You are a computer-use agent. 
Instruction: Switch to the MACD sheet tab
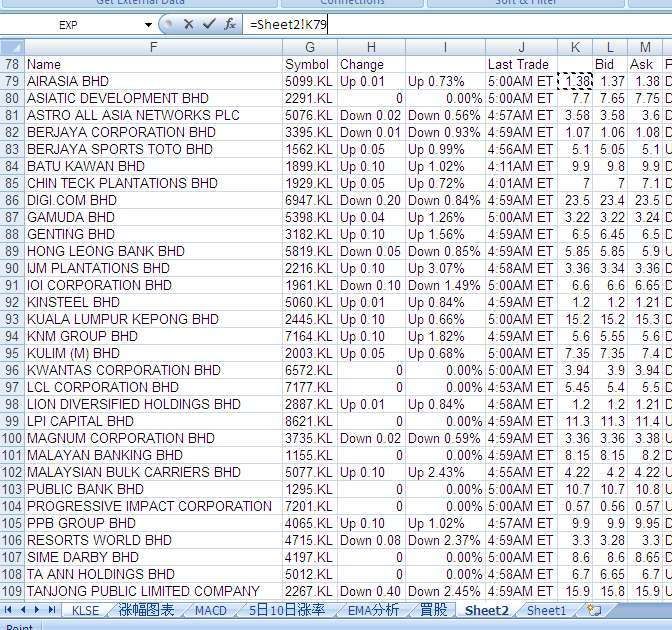210,610
